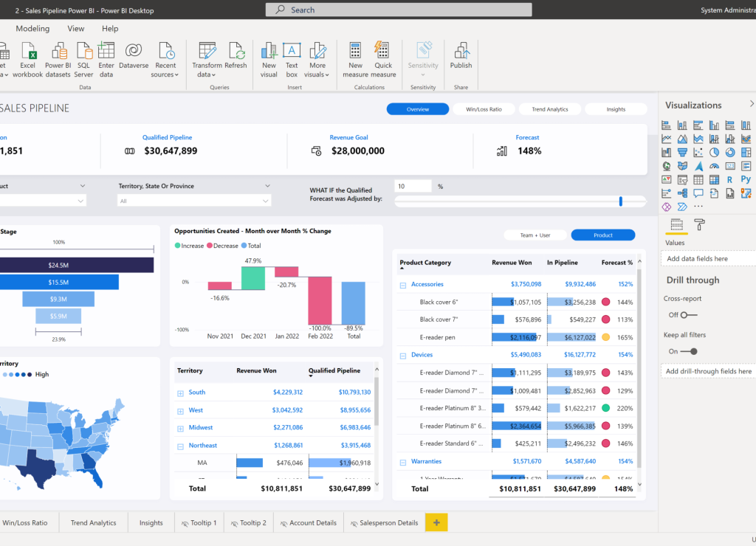Select the R script visual icon

click(x=730, y=180)
